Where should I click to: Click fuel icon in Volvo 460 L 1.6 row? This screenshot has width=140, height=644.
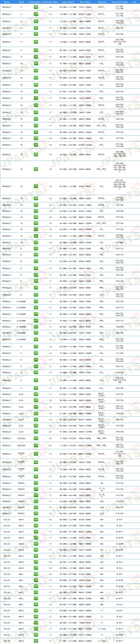(x=36, y=574)
